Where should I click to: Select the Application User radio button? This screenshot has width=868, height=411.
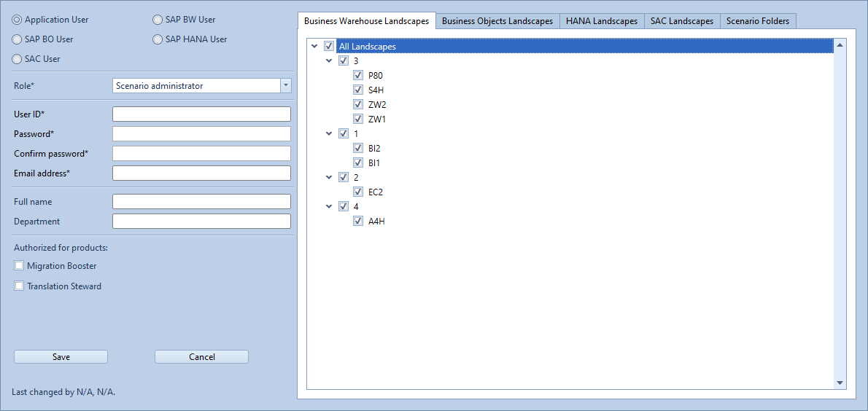point(18,20)
